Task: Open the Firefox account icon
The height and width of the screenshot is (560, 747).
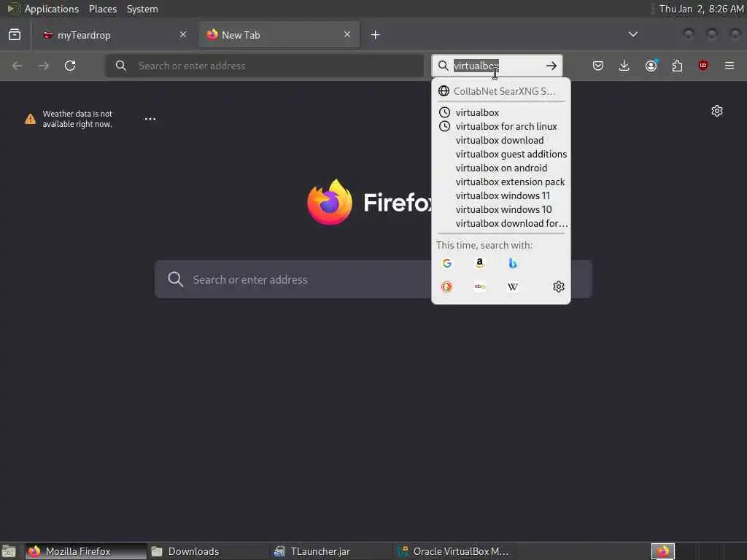Action: click(x=651, y=66)
